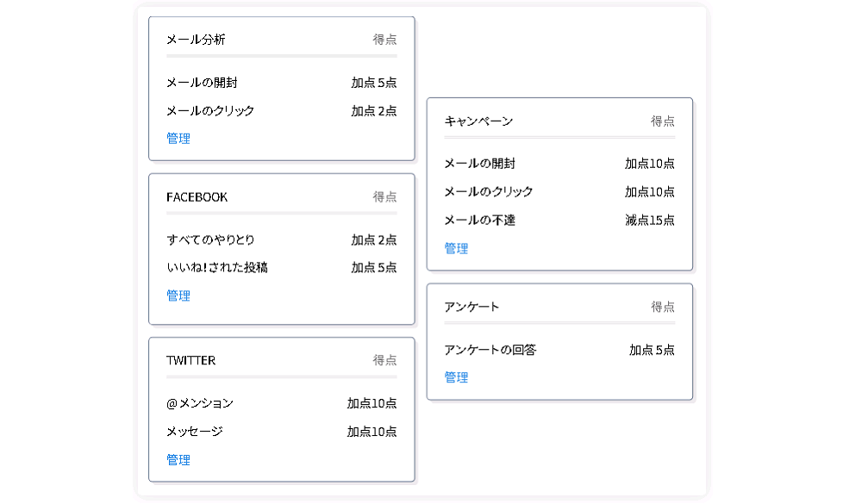Click @メンション rule row

pos(282,403)
